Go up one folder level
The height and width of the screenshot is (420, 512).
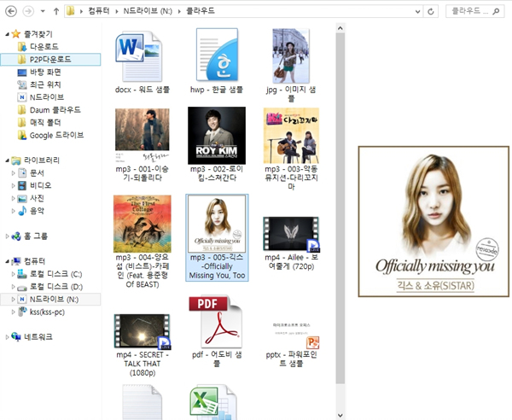[x=56, y=11]
